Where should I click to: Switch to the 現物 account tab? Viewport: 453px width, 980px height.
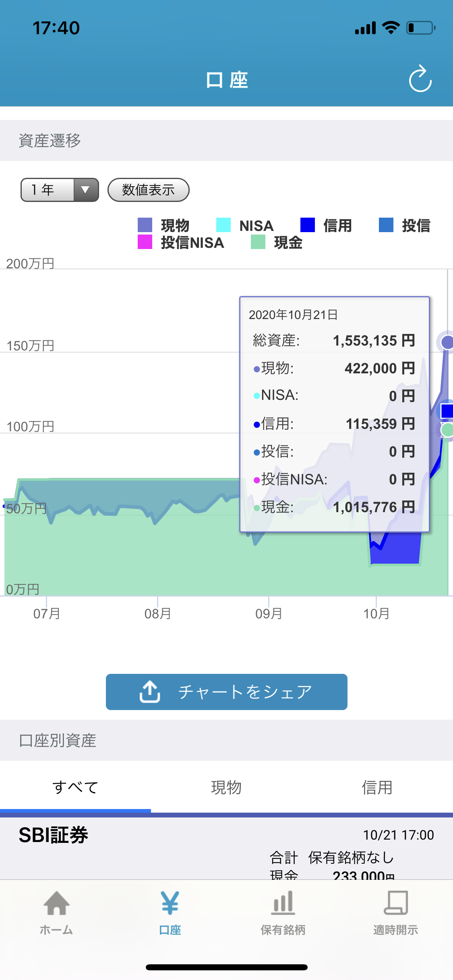[x=226, y=787]
